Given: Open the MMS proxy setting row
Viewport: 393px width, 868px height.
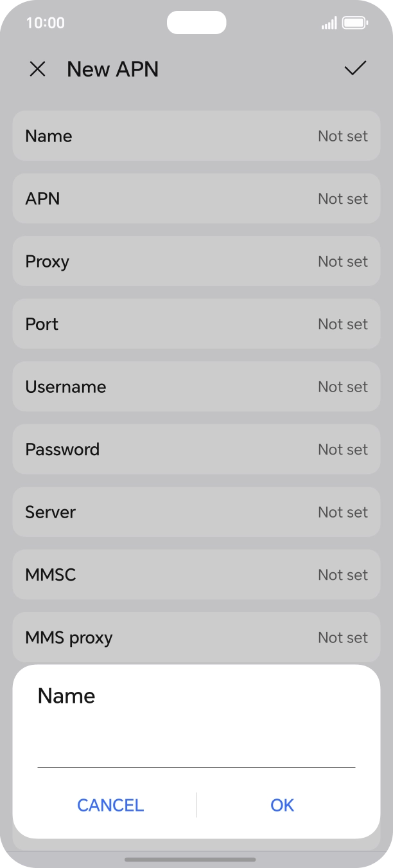Looking at the screenshot, I should click(x=196, y=637).
